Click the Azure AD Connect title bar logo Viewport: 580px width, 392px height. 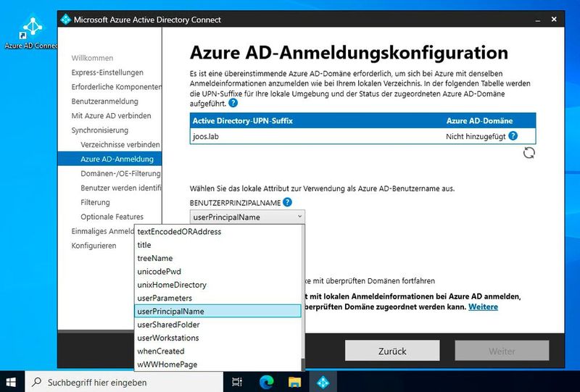point(66,20)
